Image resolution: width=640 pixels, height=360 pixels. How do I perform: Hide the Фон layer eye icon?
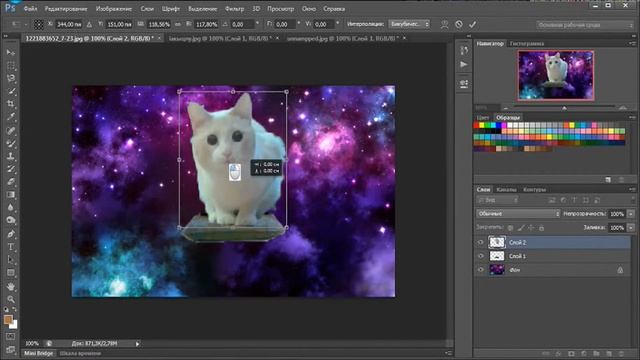480,270
